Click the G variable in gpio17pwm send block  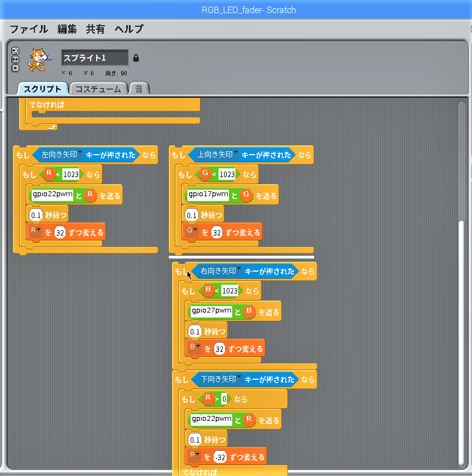246,195
